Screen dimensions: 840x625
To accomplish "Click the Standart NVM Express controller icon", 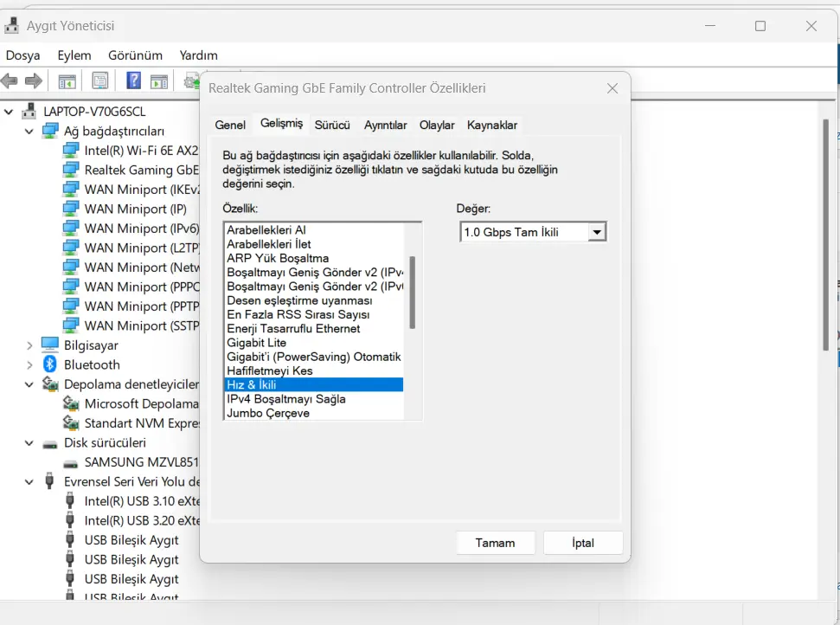I will 71,422.
